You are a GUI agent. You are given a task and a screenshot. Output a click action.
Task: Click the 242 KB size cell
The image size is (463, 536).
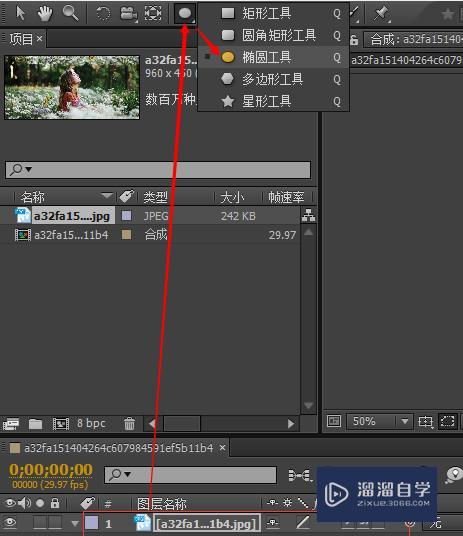click(238, 216)
